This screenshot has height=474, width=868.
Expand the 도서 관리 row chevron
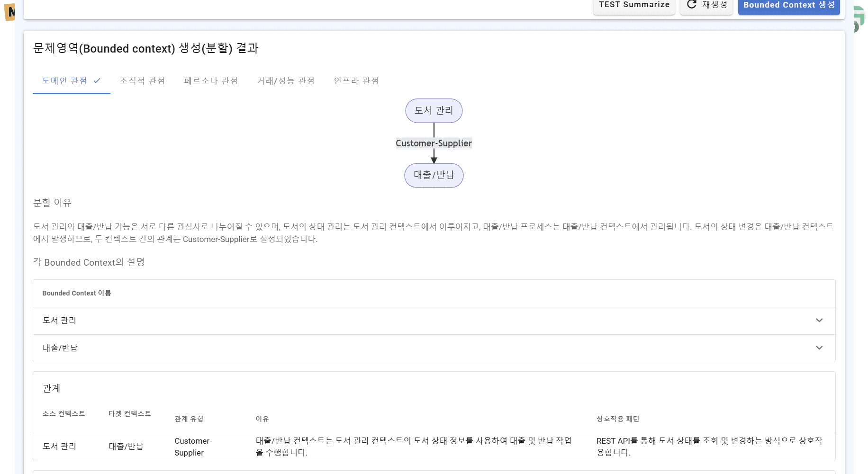819,321
